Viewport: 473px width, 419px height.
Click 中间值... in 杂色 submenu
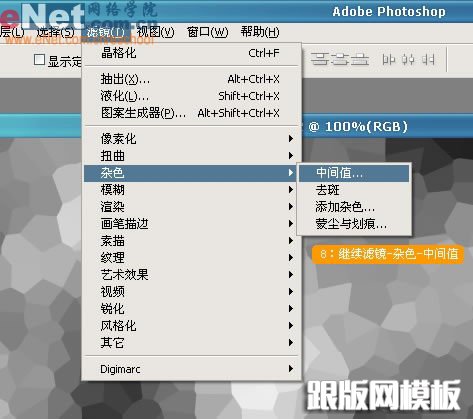tap(354, 173)
